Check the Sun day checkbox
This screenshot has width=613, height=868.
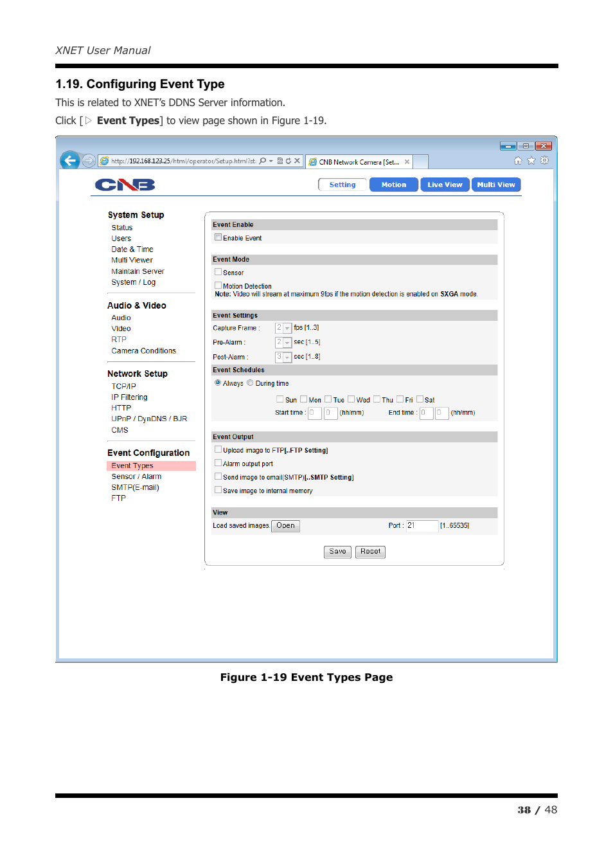280,399
